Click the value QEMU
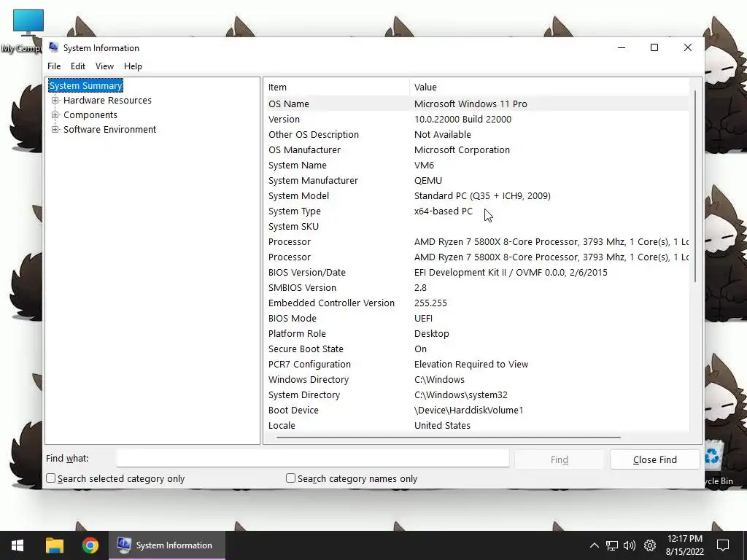Viewport: 747px width, 560px height. (428, 181)
